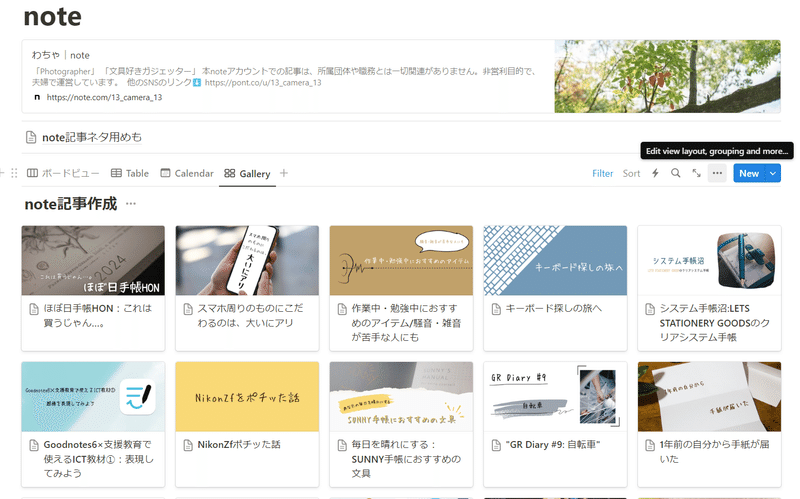Switch to the Table view tab
The height and width of the screenshot is (499, 800).
(130, 173)
